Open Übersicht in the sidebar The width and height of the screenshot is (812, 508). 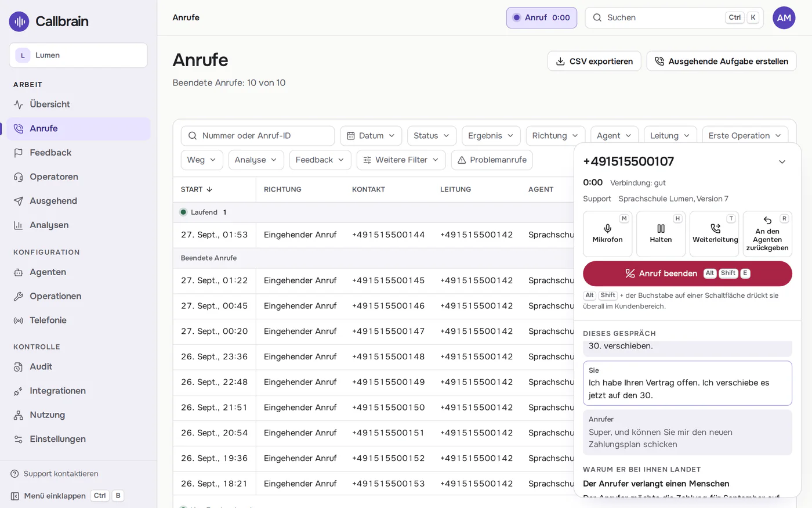pyautogui.click(x=78, y=105)
